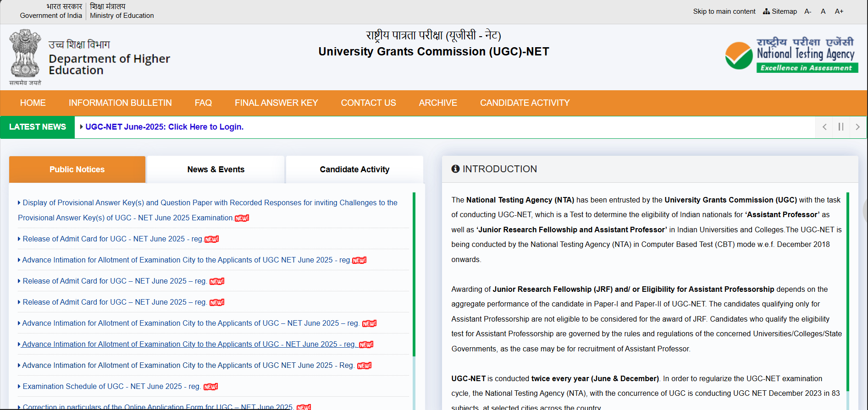Open CONTACT US menu item

(368, 103)
